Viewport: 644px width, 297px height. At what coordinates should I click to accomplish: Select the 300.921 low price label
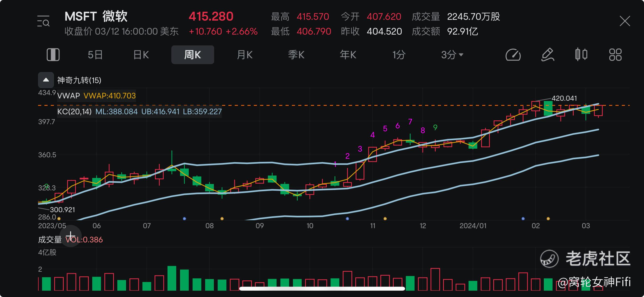pos(62,210)
